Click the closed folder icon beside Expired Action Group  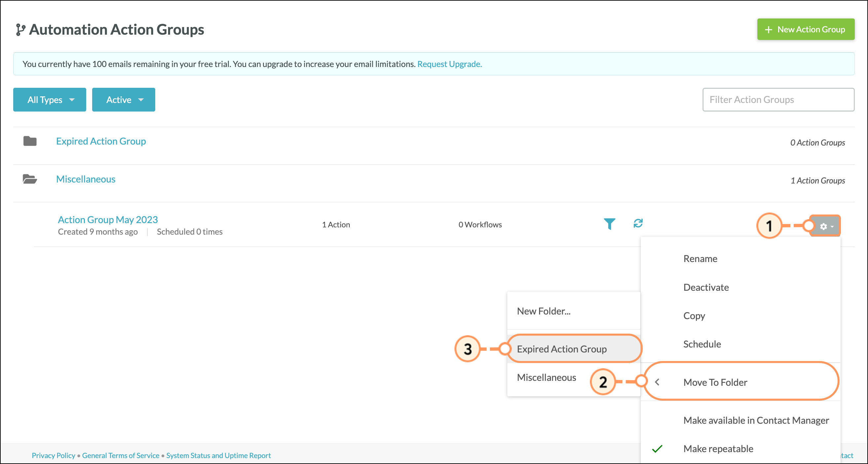pos(30,141)
